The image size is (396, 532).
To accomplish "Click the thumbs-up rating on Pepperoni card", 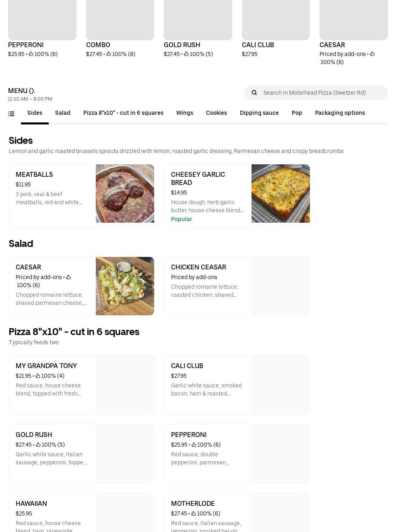I will [31, 54].
